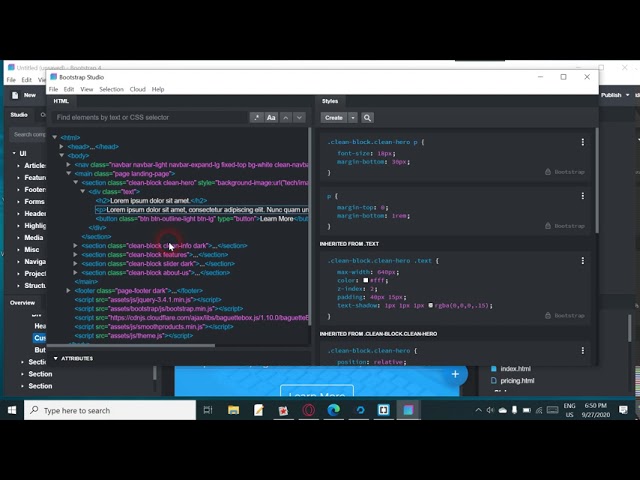Expand the clean-info dark section
The height and width of the screenshot is (480, 640).
pyautogui.click(x=76, y=246)
